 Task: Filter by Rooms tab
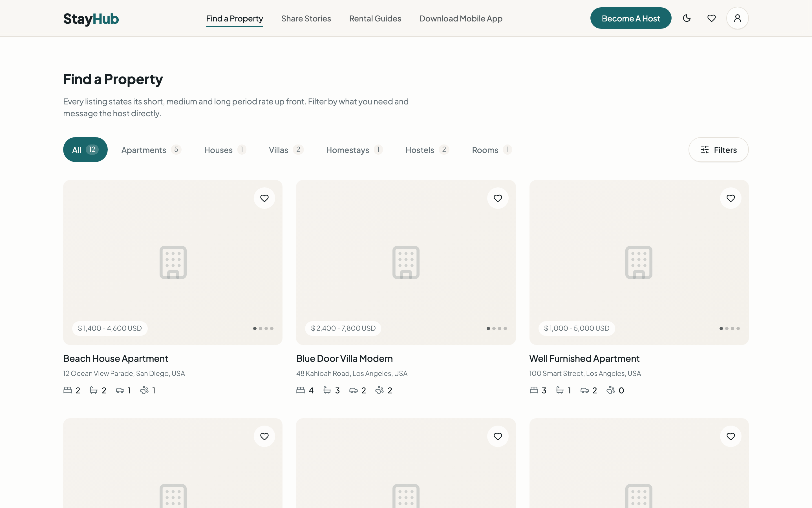pyautogui.click(x=492, y=150)
